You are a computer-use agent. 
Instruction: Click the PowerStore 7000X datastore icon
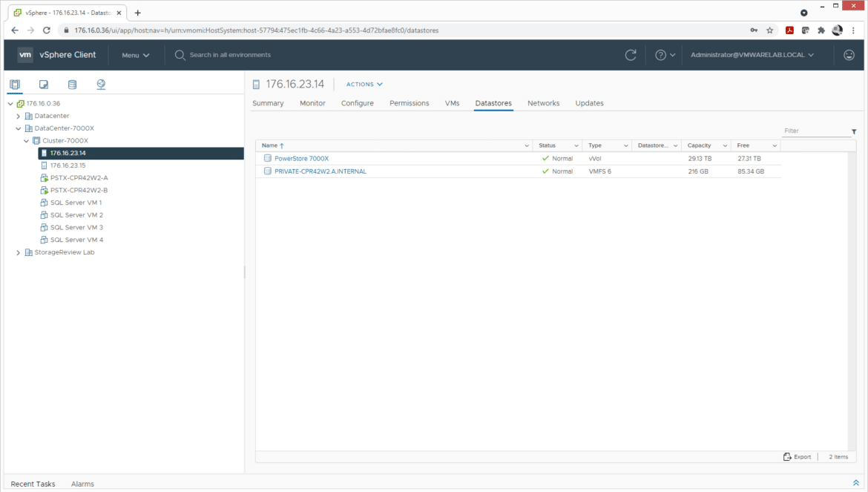point(267,158)
